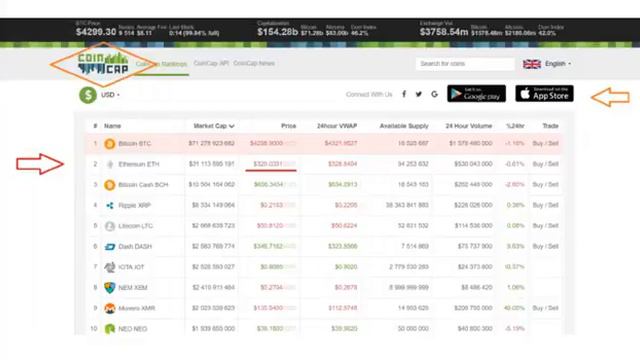Click the Available Supply column header
Viewport: 640px width, 360px height.
[404, 126]
